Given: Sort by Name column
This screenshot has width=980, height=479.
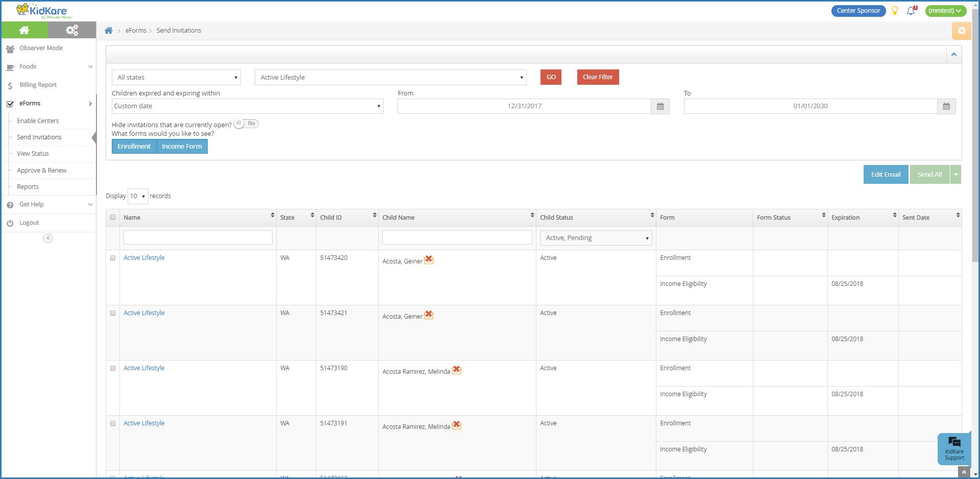Looking at the screenshot, I should (x=273, y=215).
